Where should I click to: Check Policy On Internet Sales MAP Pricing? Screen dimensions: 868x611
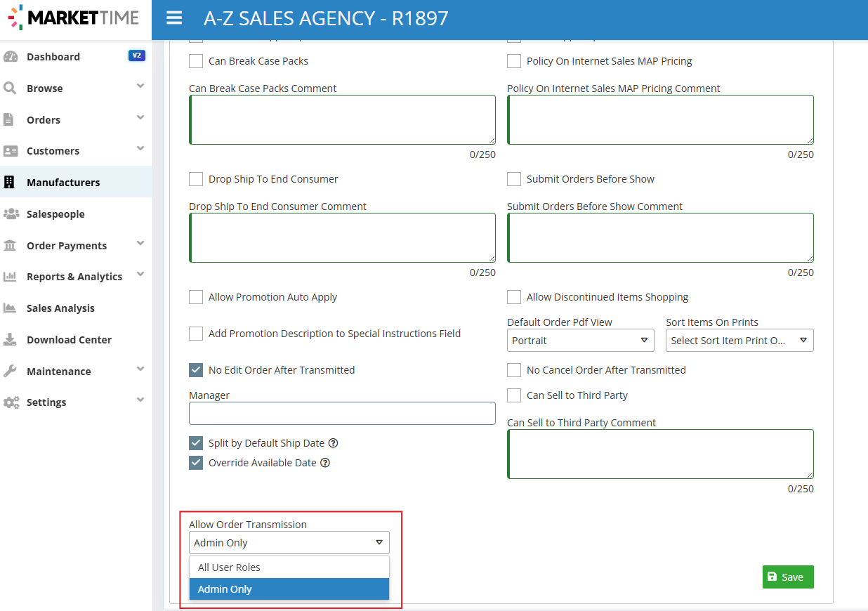514,61
